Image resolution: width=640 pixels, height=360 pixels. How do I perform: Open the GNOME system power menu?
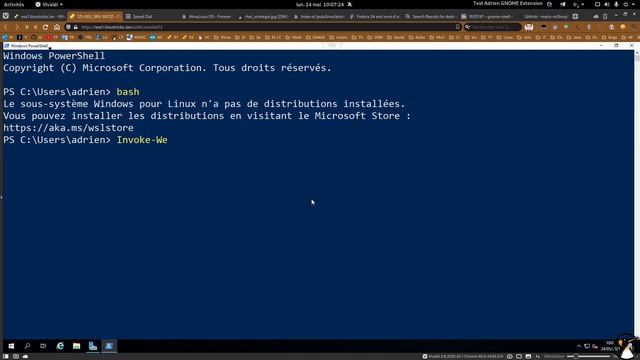625,4
